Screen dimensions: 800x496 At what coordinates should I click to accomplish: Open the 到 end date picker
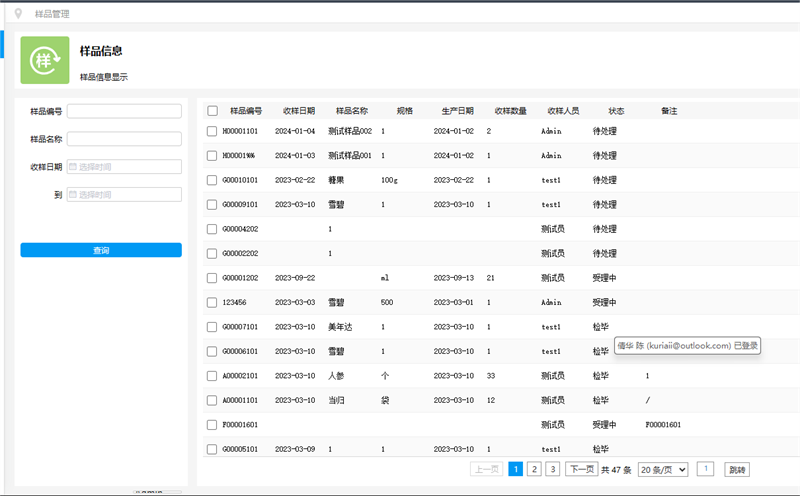(x=124, y=195)
